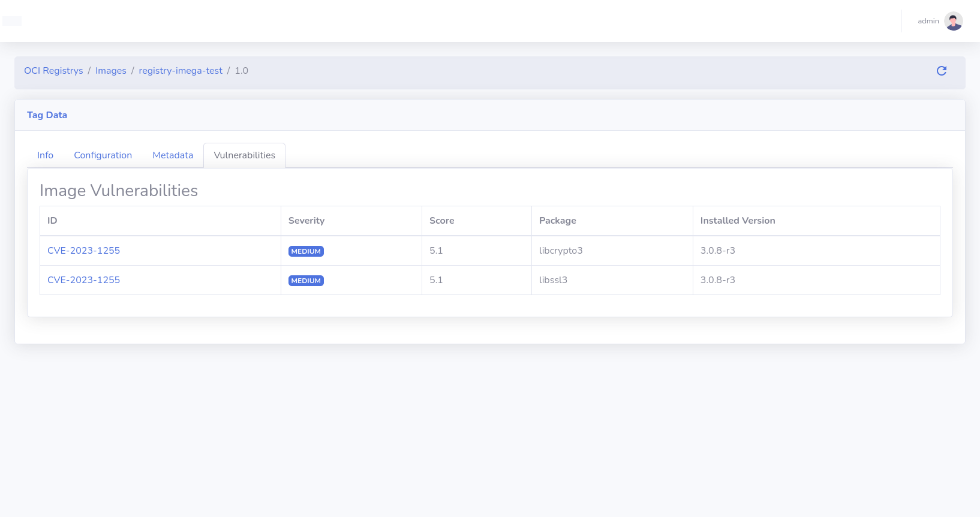Switch to the Info tab

[45, 155]
